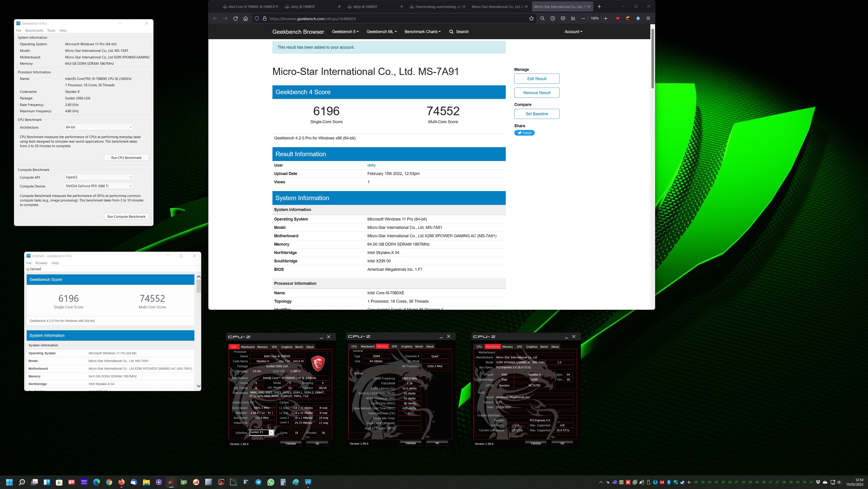Open taskbar Search

pyautogui.click(x=22, y=482)
